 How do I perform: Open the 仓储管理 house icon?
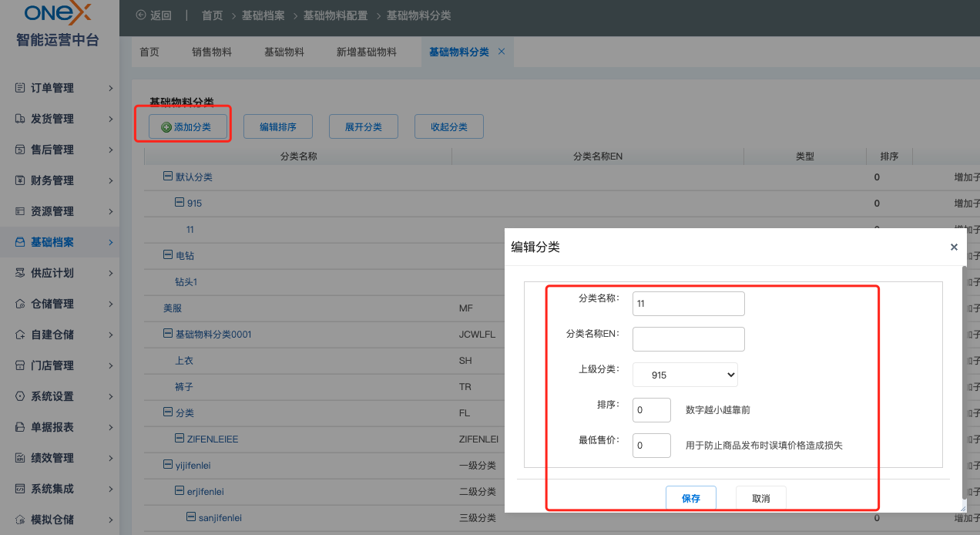[20, 304]
